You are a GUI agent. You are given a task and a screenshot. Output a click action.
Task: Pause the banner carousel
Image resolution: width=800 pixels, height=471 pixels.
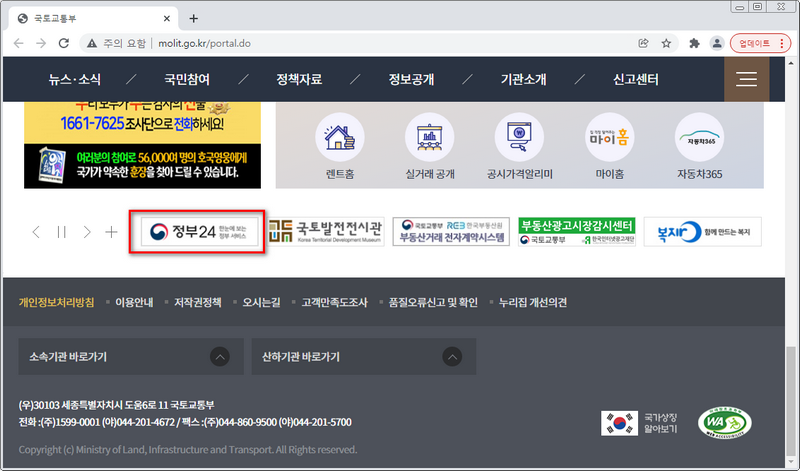click(x=62, y=232)
